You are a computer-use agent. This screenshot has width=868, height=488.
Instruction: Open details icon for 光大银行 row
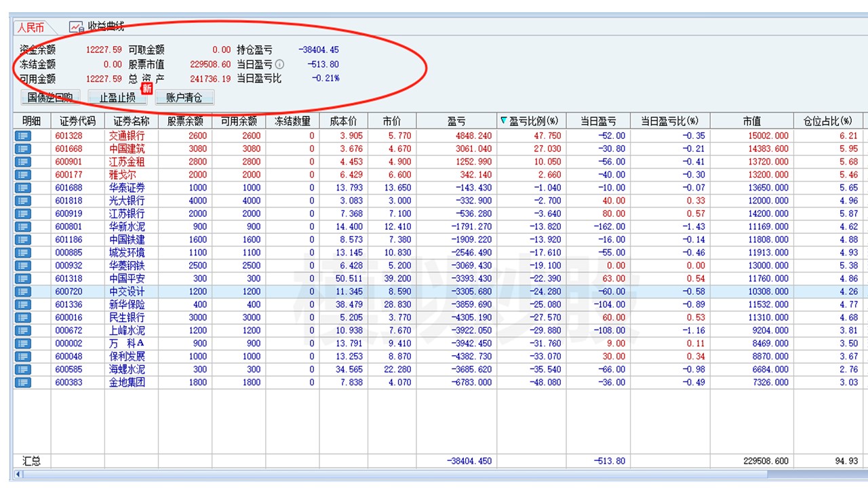click(x=23, y=201)
